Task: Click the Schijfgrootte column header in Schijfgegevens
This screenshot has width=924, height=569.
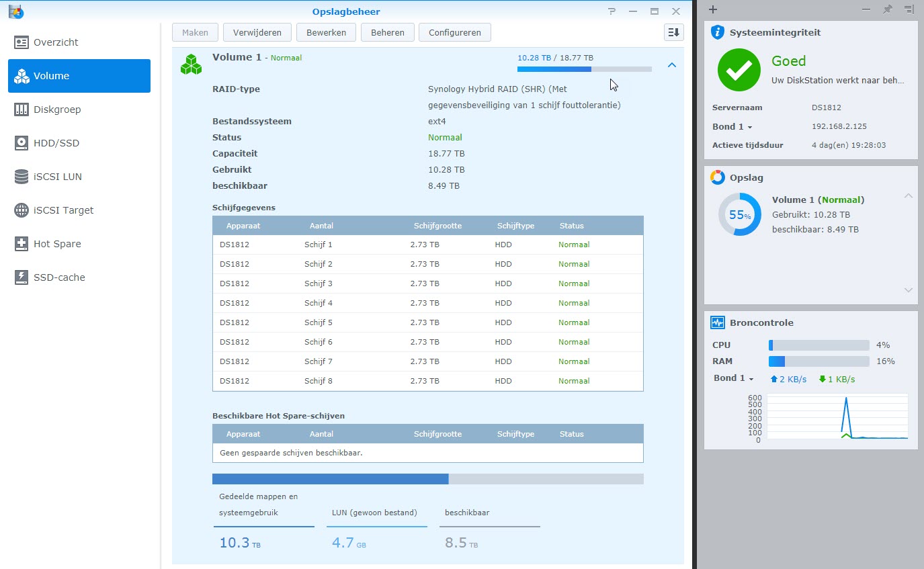Action: (437, 226)
